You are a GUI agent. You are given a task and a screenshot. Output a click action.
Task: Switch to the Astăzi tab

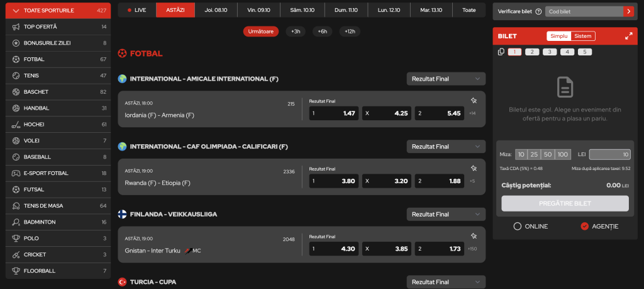[x=175, y=10]
